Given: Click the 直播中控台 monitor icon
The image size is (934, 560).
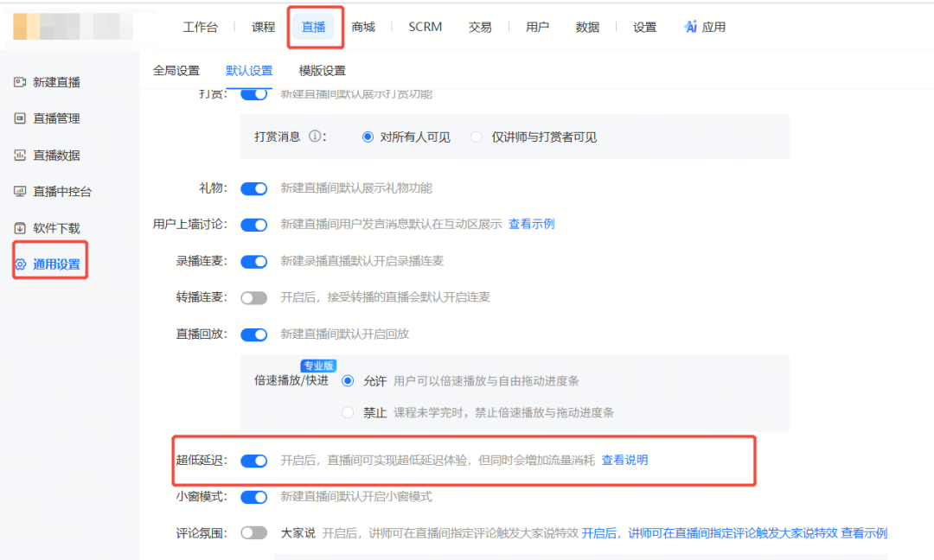Looking at the screenshot, I should (20, 192).
